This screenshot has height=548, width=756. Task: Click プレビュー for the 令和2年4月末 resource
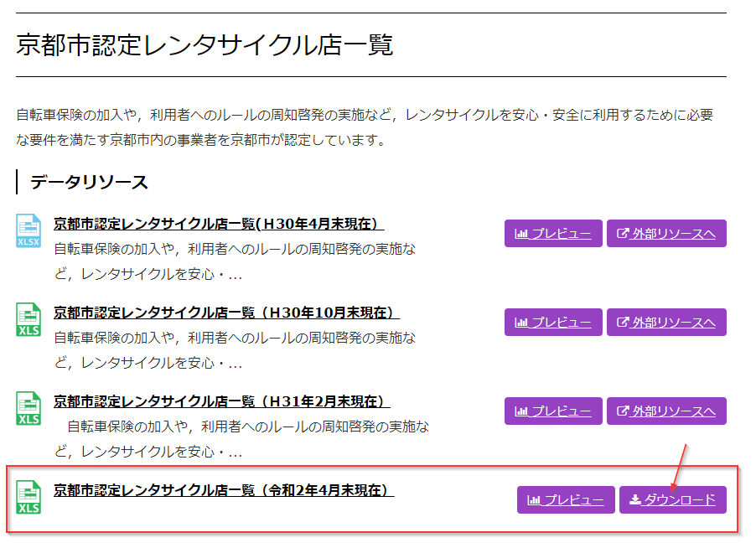click(566, 499)
